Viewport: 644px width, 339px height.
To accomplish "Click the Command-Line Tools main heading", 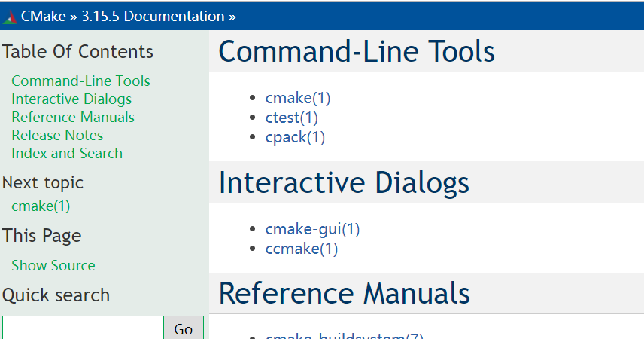I will [357, 51].
